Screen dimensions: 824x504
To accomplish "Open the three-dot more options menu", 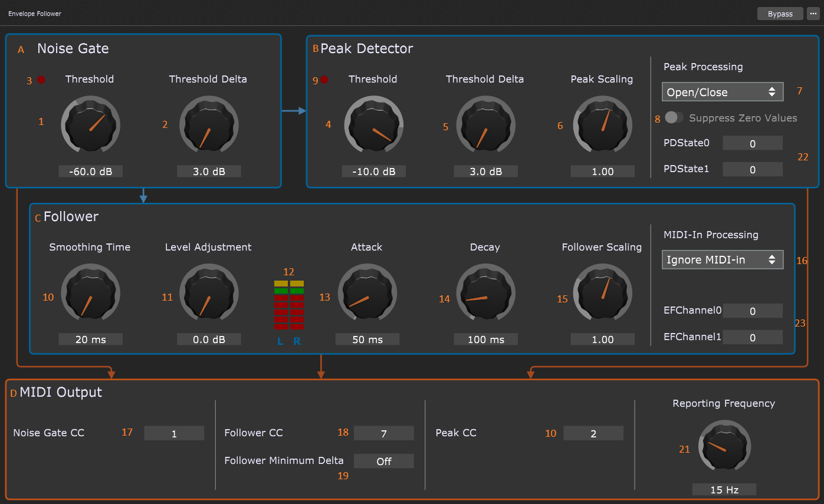I will point(813,14).
